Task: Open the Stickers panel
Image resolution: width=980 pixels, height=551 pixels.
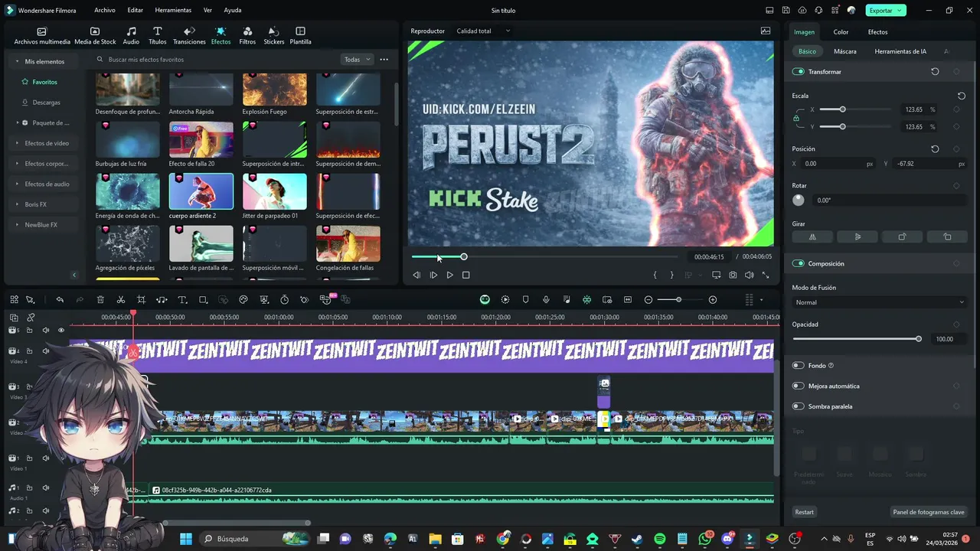Action: coord(273,36)
